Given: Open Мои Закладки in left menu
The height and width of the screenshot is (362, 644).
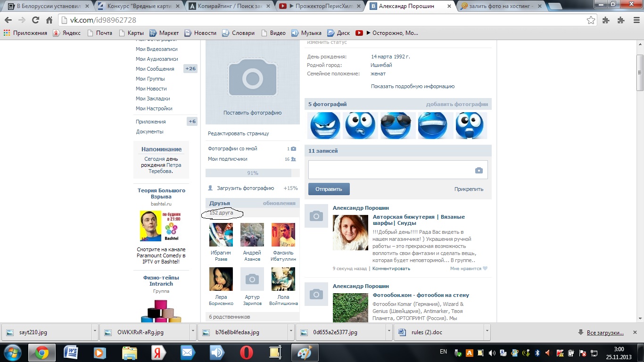Looking at the screenshot, I should click(x=153, y=99).
